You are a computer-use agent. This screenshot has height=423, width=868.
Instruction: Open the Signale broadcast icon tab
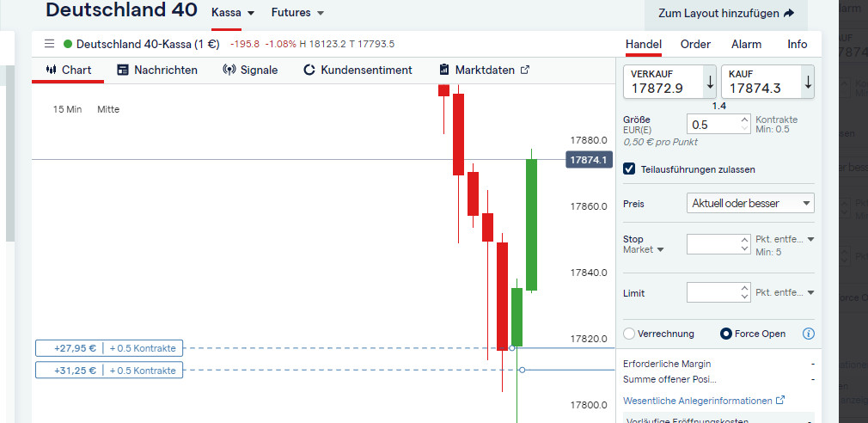(x=229, y=70)
